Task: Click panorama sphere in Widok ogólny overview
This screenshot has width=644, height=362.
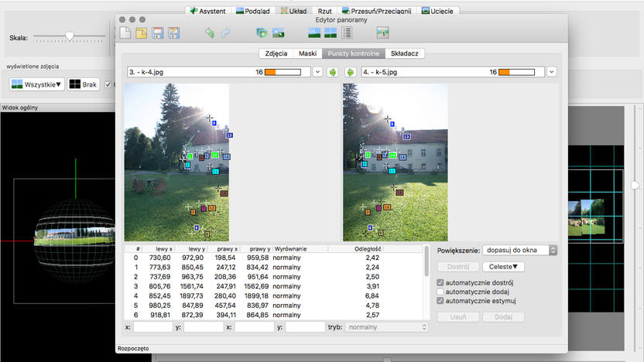Action: pos(75,240)
